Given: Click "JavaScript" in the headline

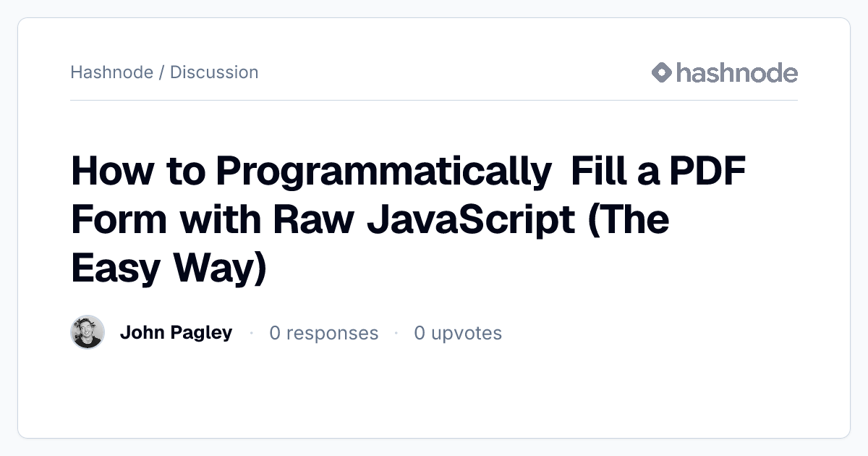Looking at the screenshot, I should [471, 220].
